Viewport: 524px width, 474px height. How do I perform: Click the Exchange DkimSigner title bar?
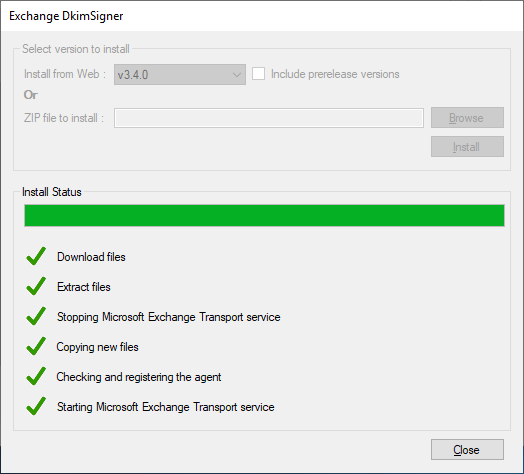[262, 16]
